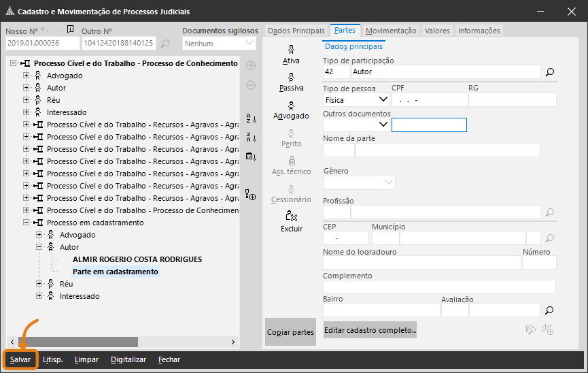Click the CPF input field
The width and height of the screenshot is (588, 373).
coord(428,100)
